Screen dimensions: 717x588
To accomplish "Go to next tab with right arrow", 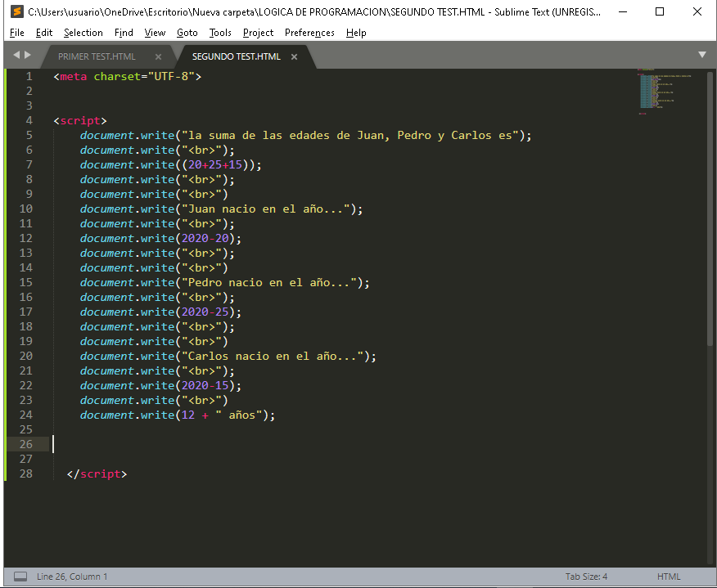I will (x=28, y=55).
